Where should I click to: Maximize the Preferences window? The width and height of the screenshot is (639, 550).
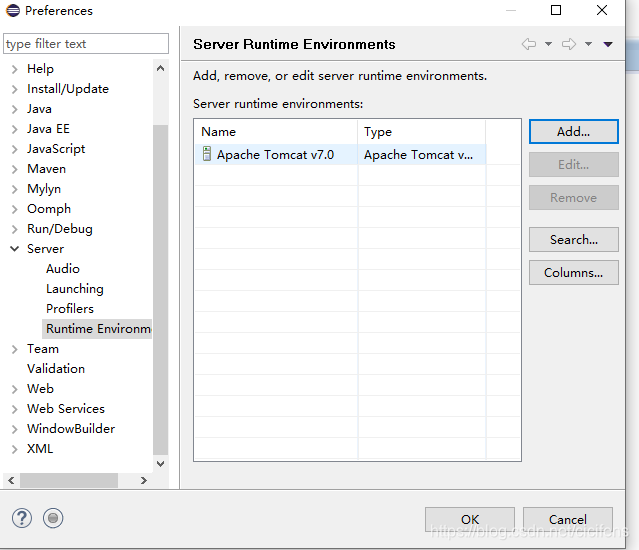pyautogui.click(x=556, y=10)
